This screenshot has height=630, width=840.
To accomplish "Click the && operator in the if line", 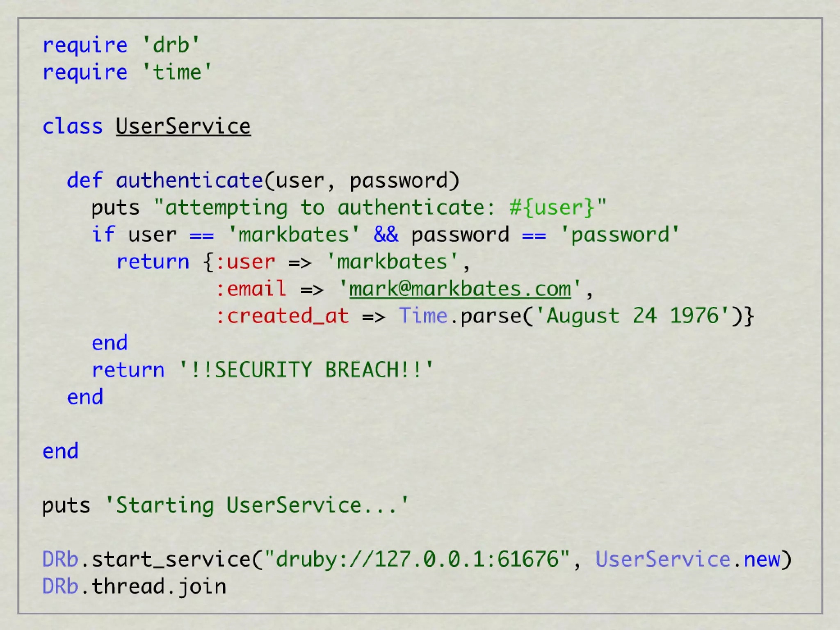I will click(386, 235).
